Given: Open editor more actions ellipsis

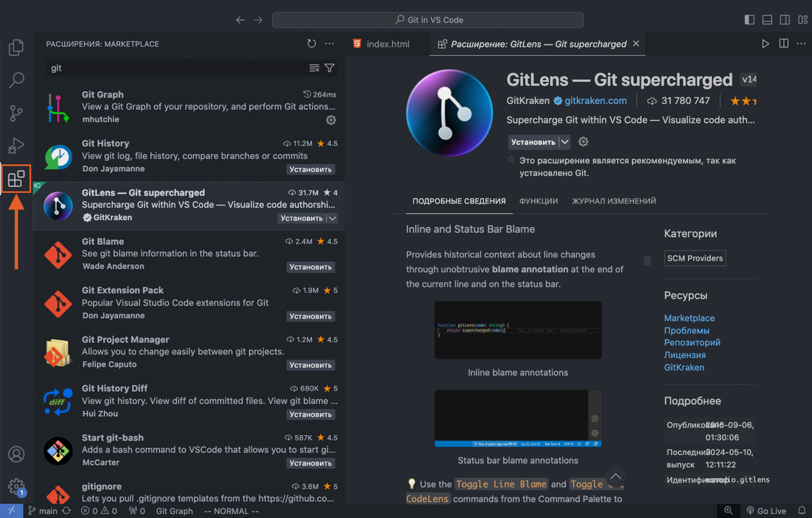Looking at the screenshot, I should (801, 44).
